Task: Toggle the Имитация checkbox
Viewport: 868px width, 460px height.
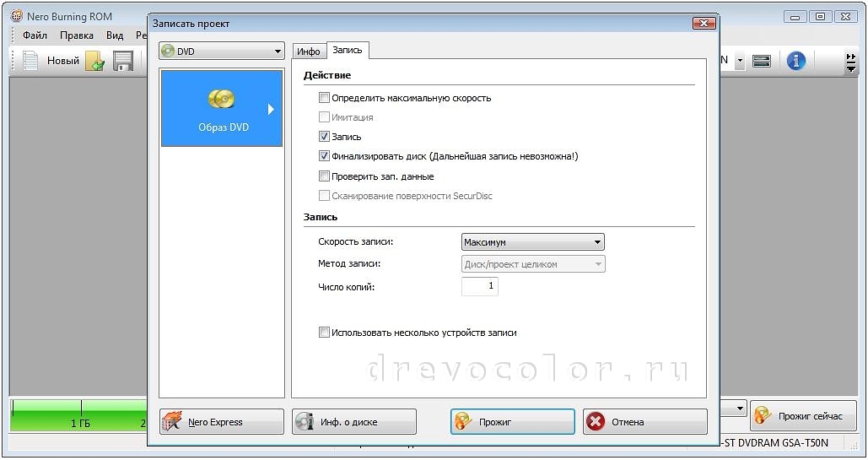Action: point(324,117)
